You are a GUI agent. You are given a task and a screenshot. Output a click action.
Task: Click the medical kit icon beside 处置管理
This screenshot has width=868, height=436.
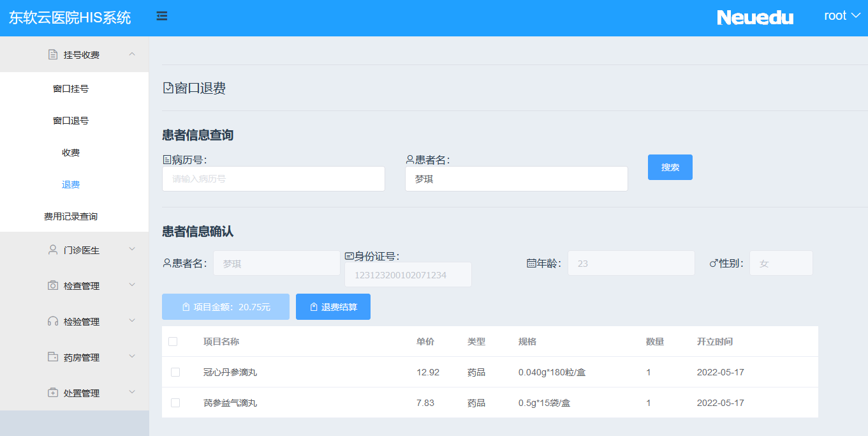(53, 393)
